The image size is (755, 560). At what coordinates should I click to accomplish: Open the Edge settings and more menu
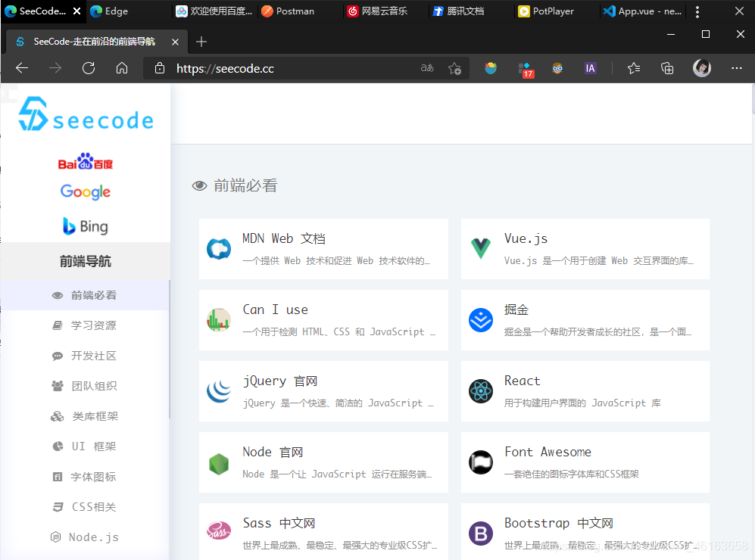pos(737,68)
